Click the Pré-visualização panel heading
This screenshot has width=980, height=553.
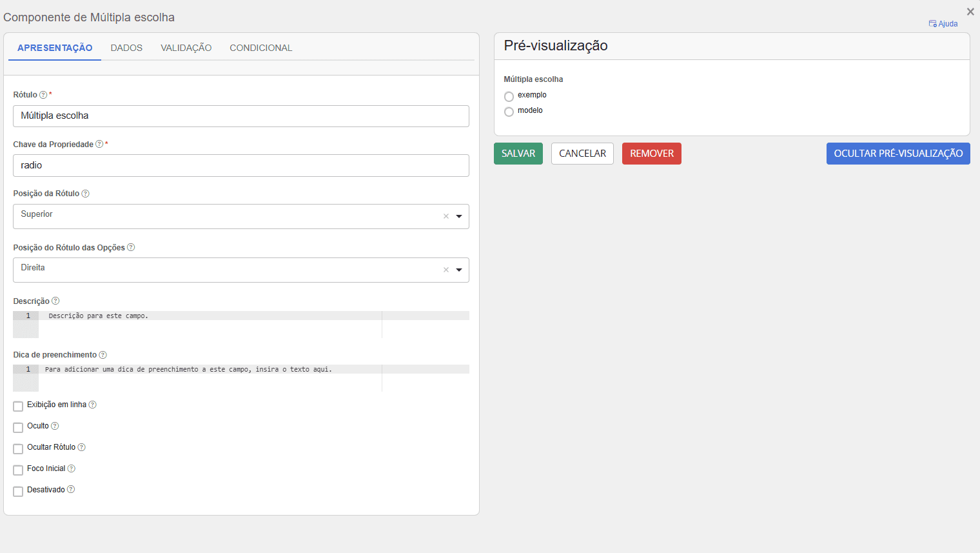point(556,46)
